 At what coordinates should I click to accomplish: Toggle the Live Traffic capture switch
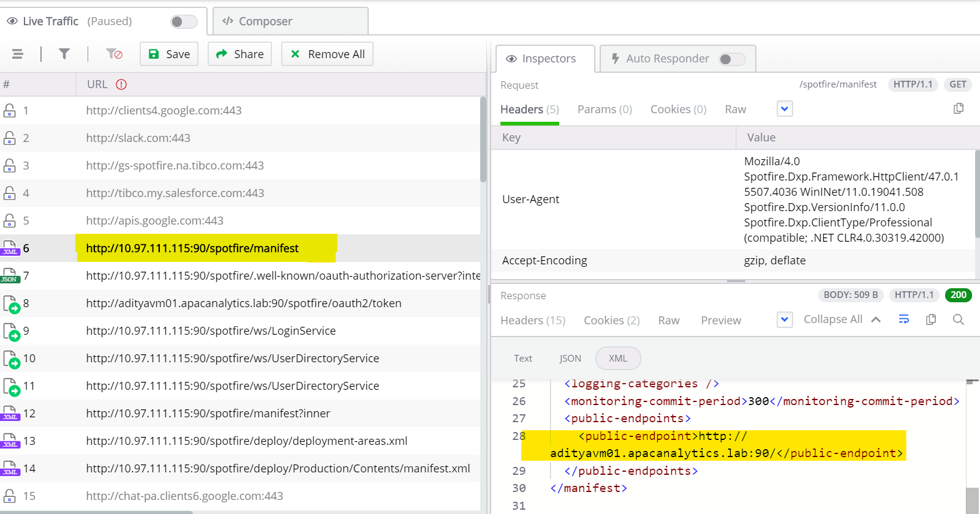coord(184,21)
